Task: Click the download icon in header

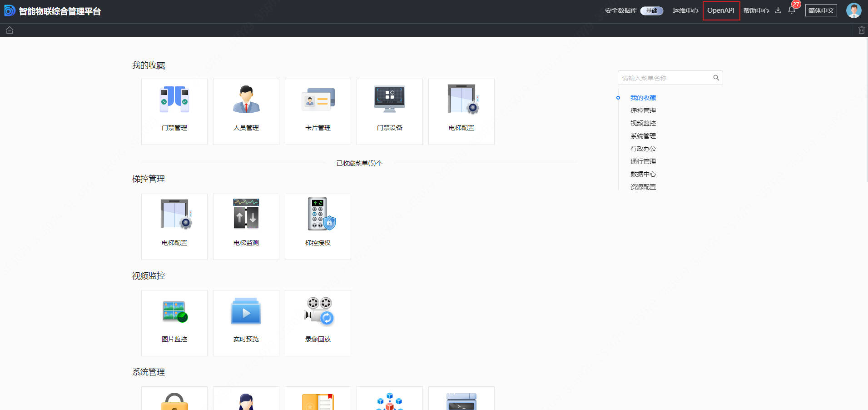Action: (778, 10)
